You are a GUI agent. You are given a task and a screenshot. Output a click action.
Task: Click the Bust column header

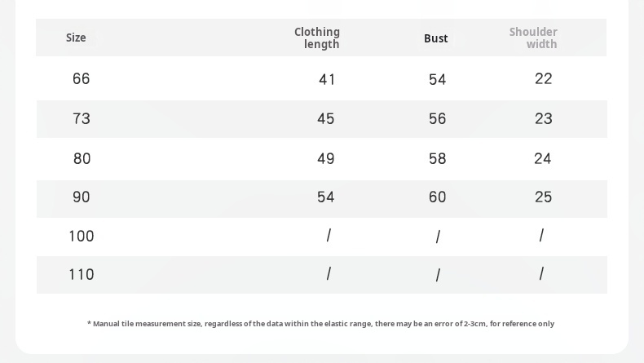pos(436,38)
